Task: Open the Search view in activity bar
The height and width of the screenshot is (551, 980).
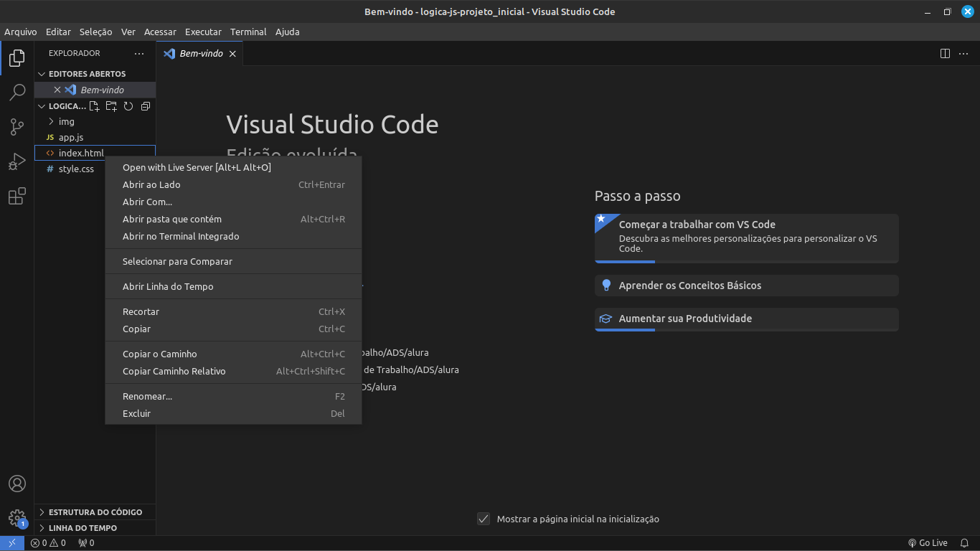Action: (x=17, y=93)
